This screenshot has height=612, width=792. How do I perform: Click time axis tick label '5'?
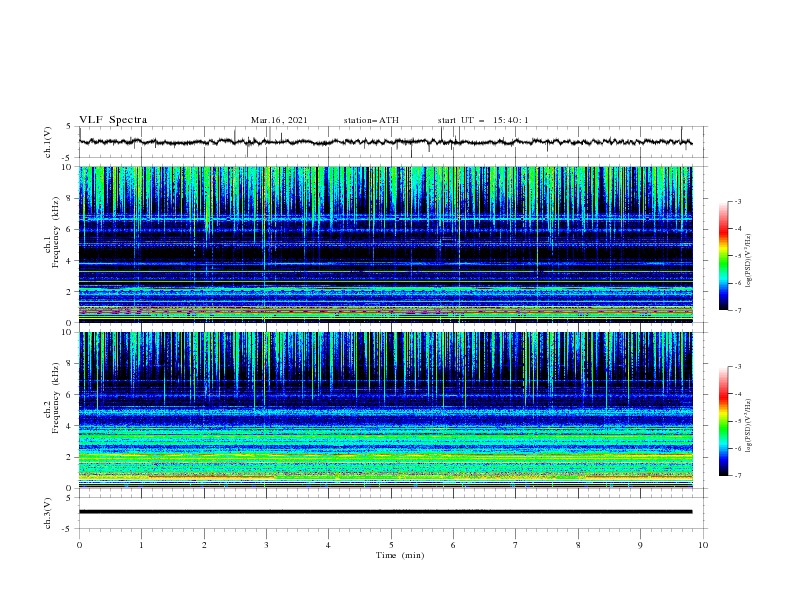click(x=391, y=545)
